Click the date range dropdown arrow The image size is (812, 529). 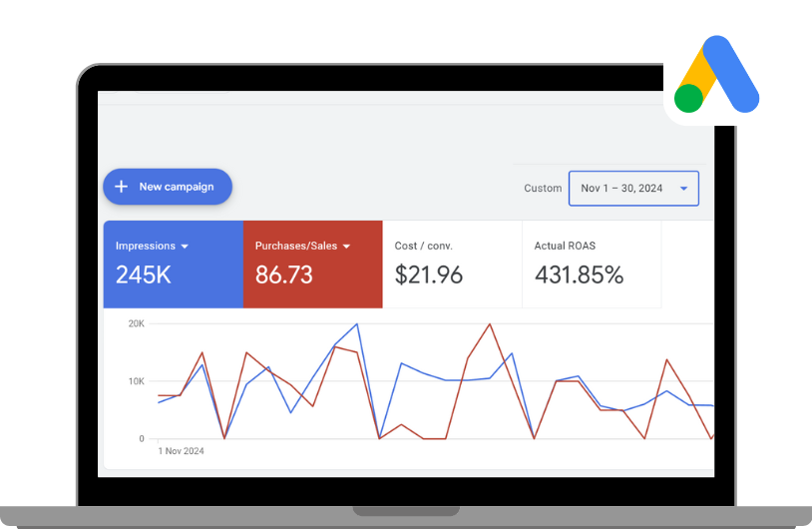(683, 188)
